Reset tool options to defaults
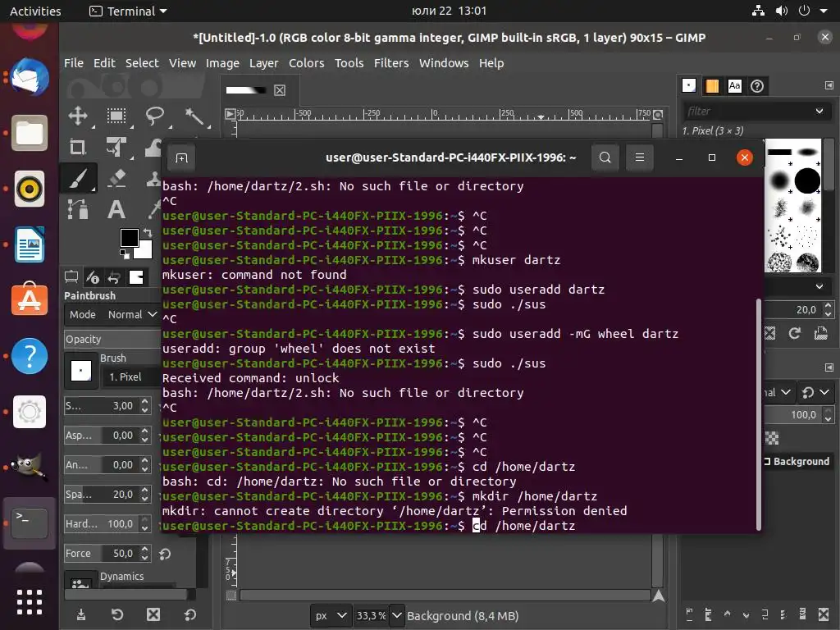Screen dimensions: 840x630 click(189, 614)
